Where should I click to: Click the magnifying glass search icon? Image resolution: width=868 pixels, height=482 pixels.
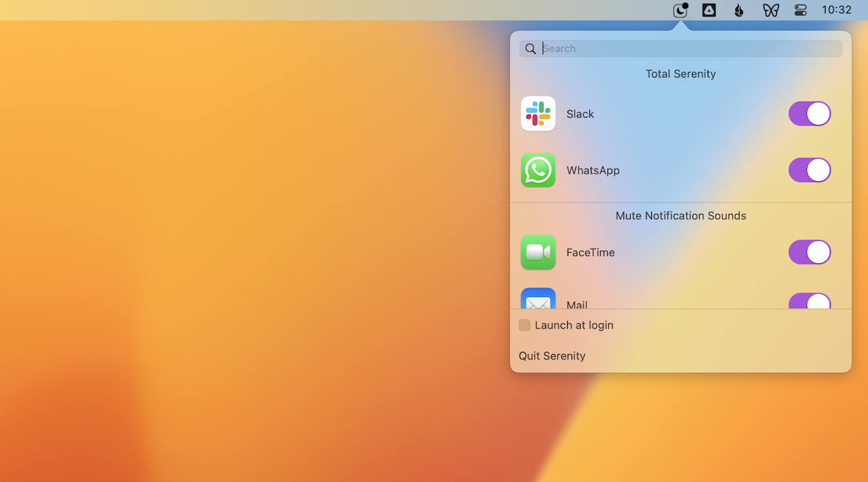530,49
